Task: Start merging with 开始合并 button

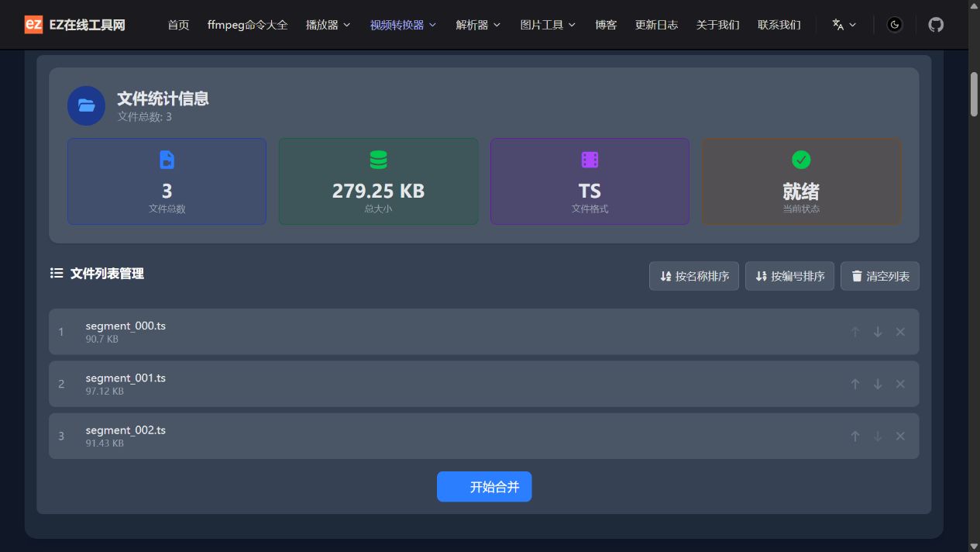Action: point(484,487)
